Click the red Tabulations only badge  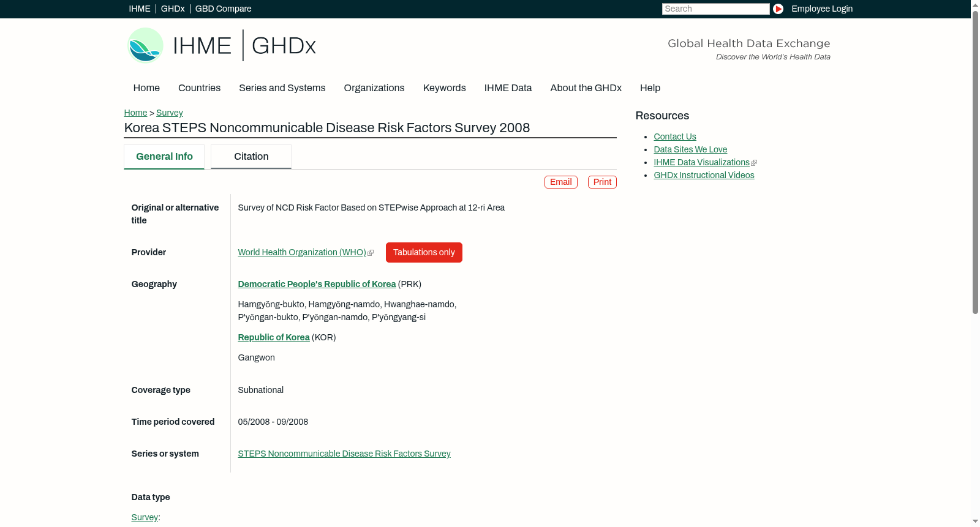tap(424, 253)
